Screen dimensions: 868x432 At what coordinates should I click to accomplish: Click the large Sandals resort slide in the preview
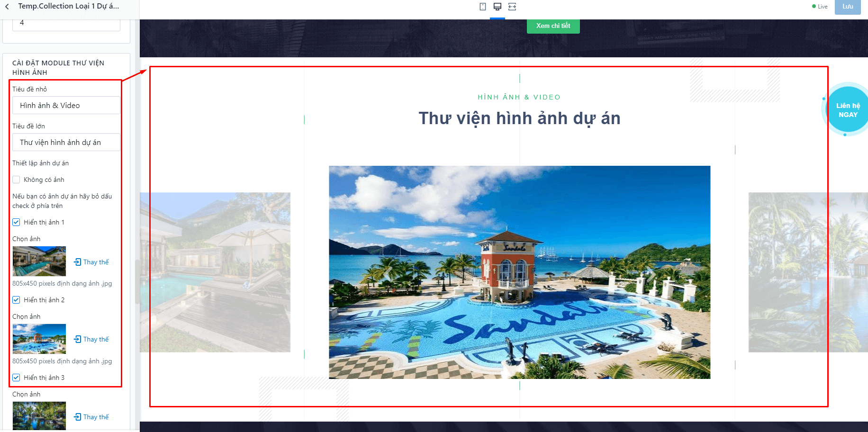(x=520, y=272)
